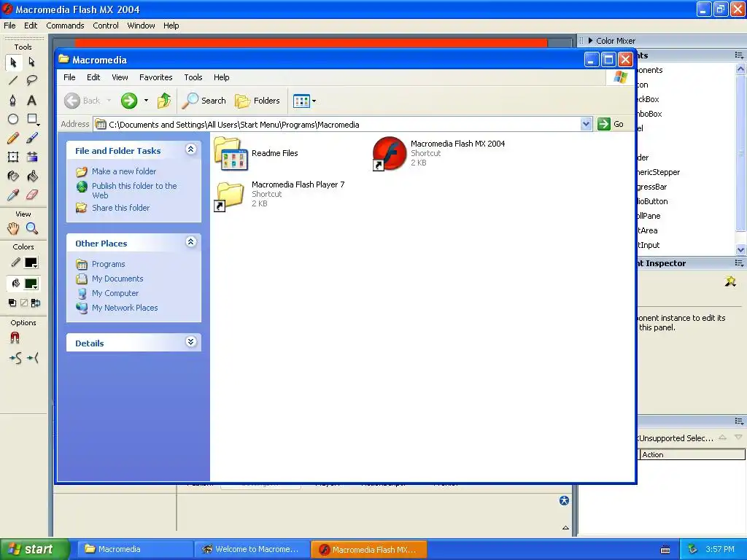Screen dimensions: 747x560
Task: Select the Paint Bucket tool
Action: click(x=32, y=176)
